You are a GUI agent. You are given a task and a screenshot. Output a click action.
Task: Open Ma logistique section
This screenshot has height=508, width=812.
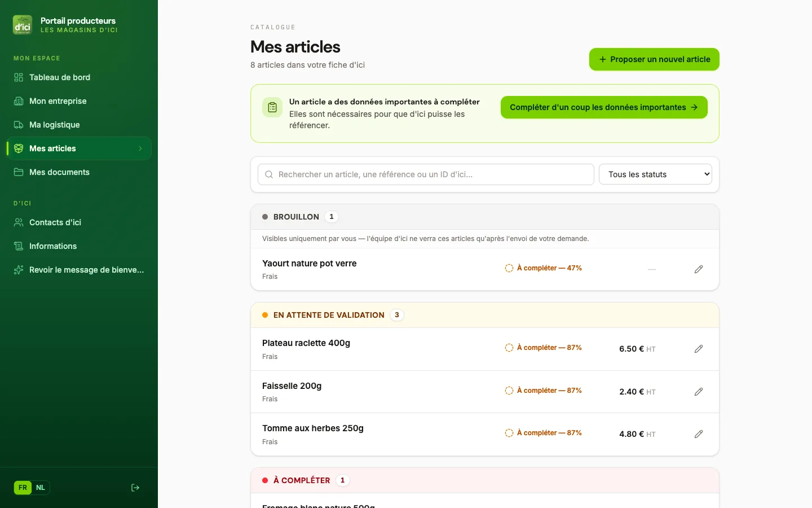tap(79, 125)
